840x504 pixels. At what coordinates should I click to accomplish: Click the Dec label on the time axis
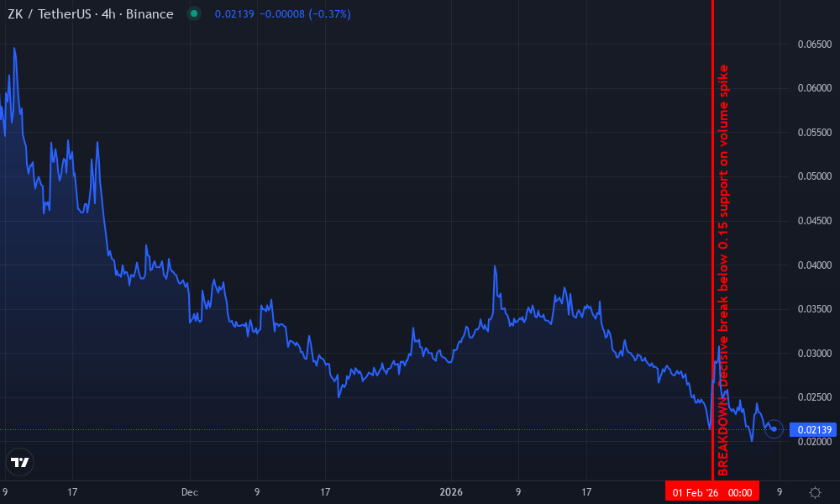(189, 492)
